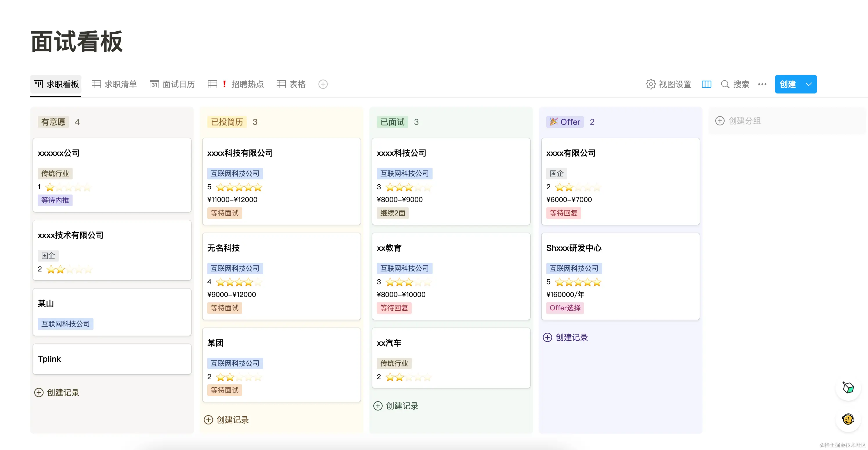
Task: Click 创建记录 in 有意愿 column
Action: pos(57,392)
